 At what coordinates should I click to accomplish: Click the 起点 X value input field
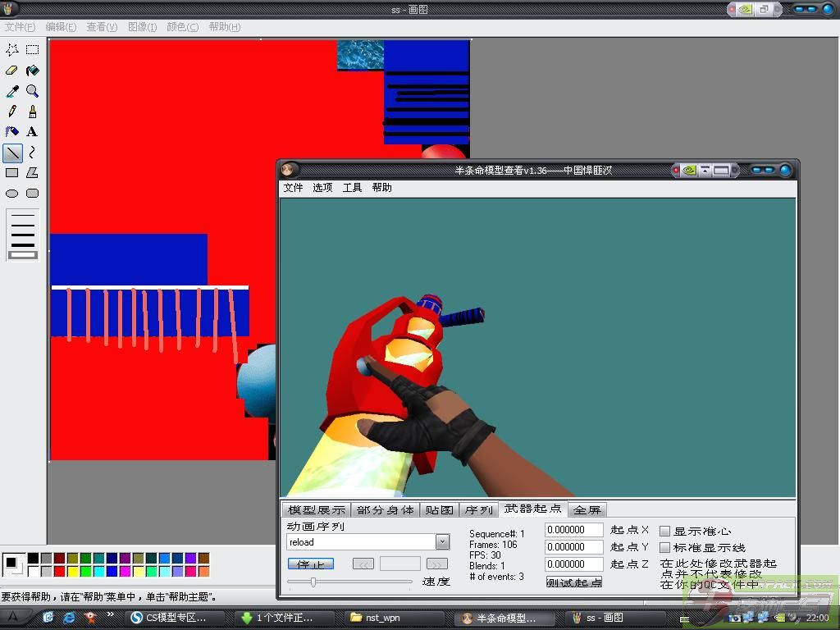pos(574,531)
